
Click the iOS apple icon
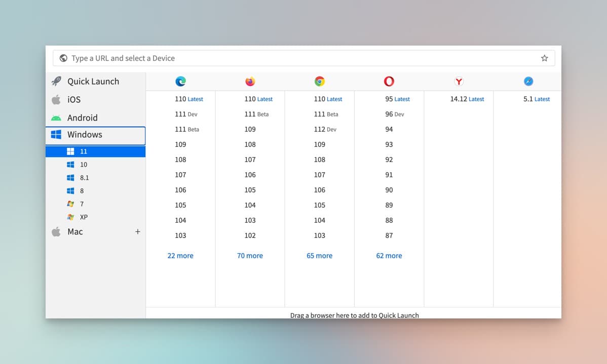(x=56, y=99)
